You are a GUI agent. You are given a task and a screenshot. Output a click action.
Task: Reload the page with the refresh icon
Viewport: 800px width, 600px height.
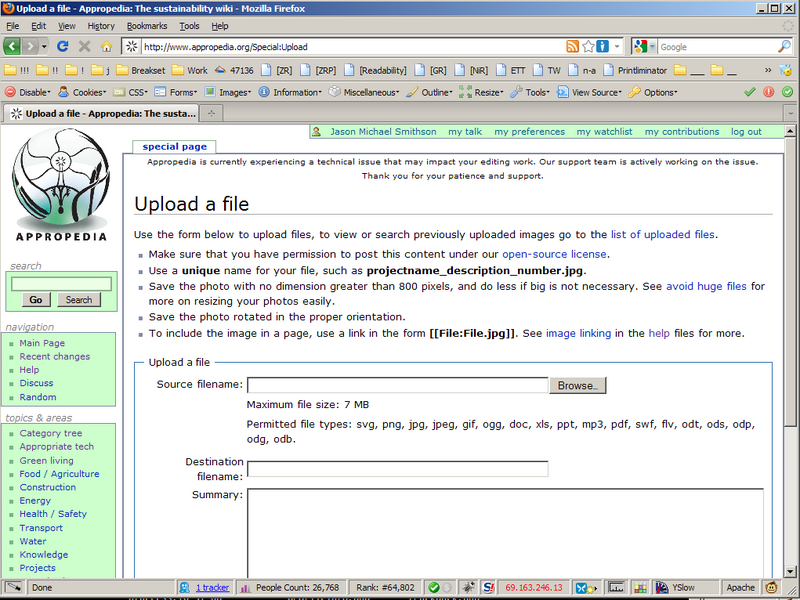click(63, 46)
